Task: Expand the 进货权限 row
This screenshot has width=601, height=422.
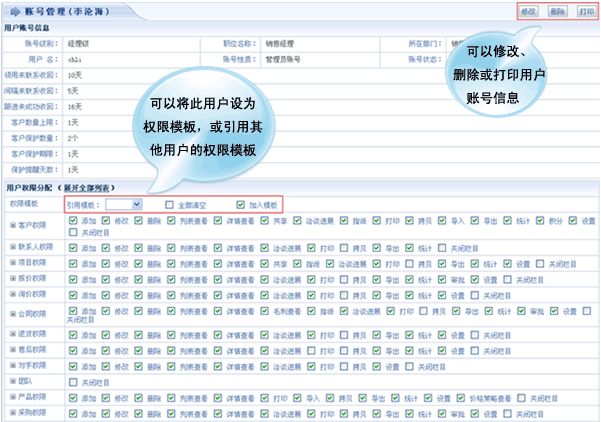Action: tap(13, 334)
